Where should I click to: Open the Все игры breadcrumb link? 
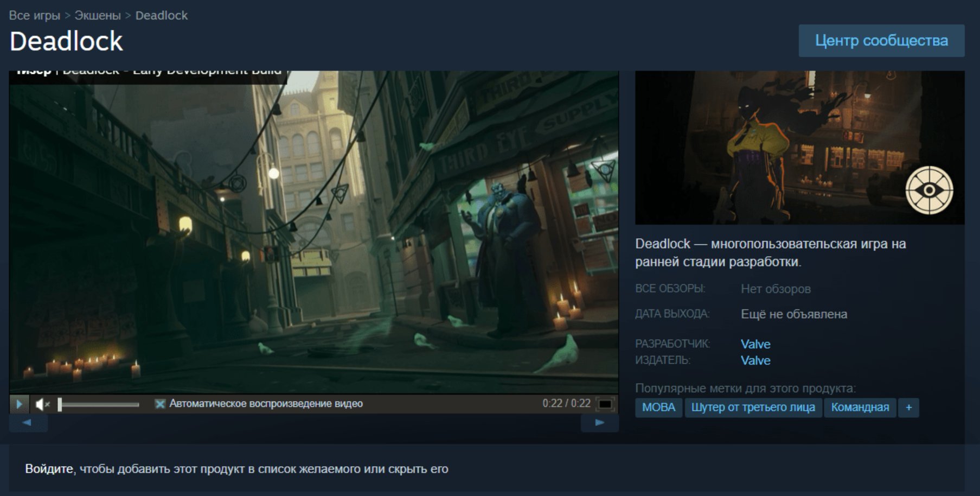[34, 15]
